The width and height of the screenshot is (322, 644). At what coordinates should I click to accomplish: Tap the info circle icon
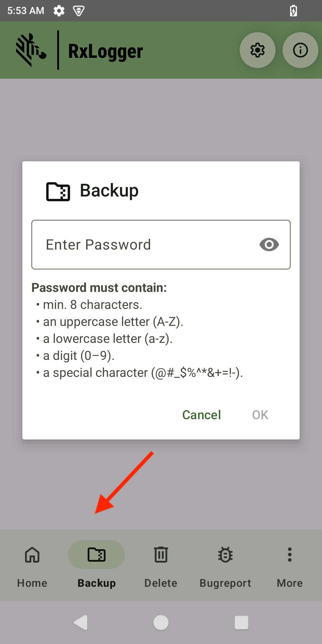(x=300, y=50)
